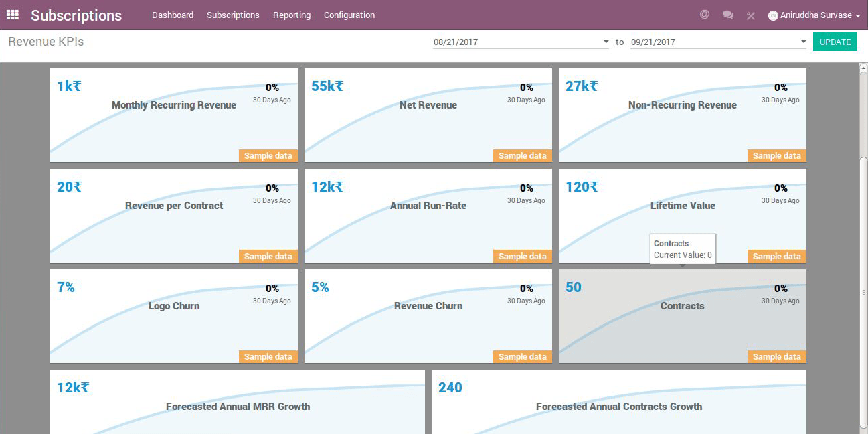The height and width of the screenshot is (434, 868).
Task: Click 30 Days Ago on Contracts card
Action: point(780,301)
